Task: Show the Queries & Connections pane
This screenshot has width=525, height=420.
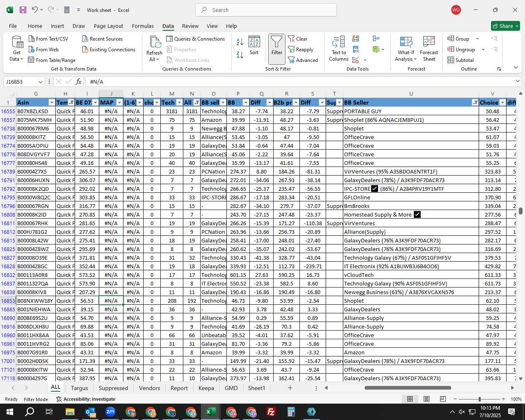Action: 196,39
